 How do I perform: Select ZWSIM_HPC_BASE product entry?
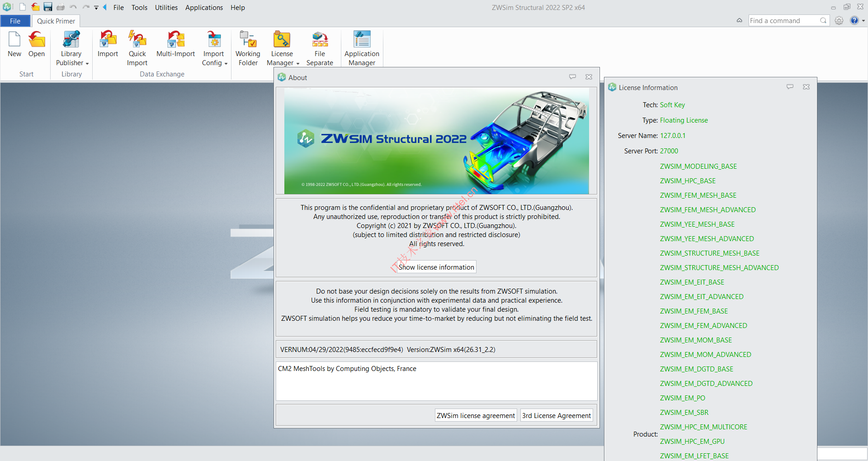coord(688,181)
